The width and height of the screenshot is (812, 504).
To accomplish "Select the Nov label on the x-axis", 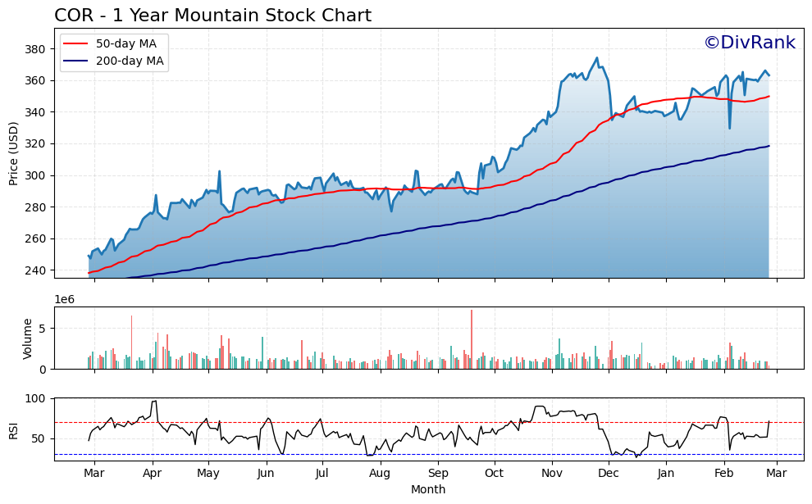I will (x=553, y=473).
